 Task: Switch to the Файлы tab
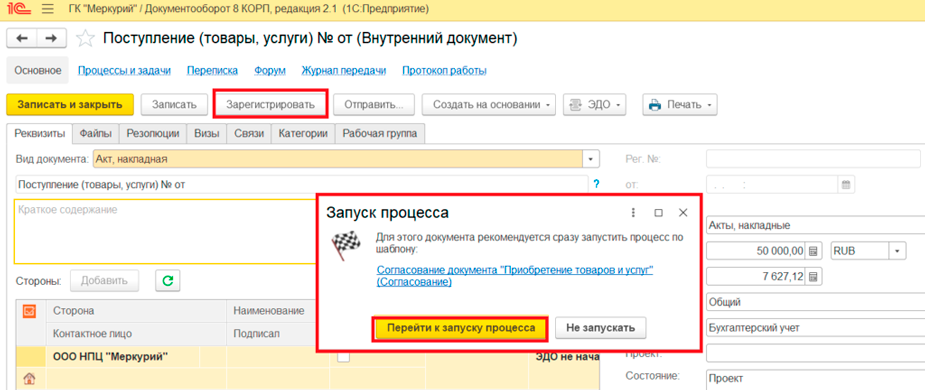[96, 134]
